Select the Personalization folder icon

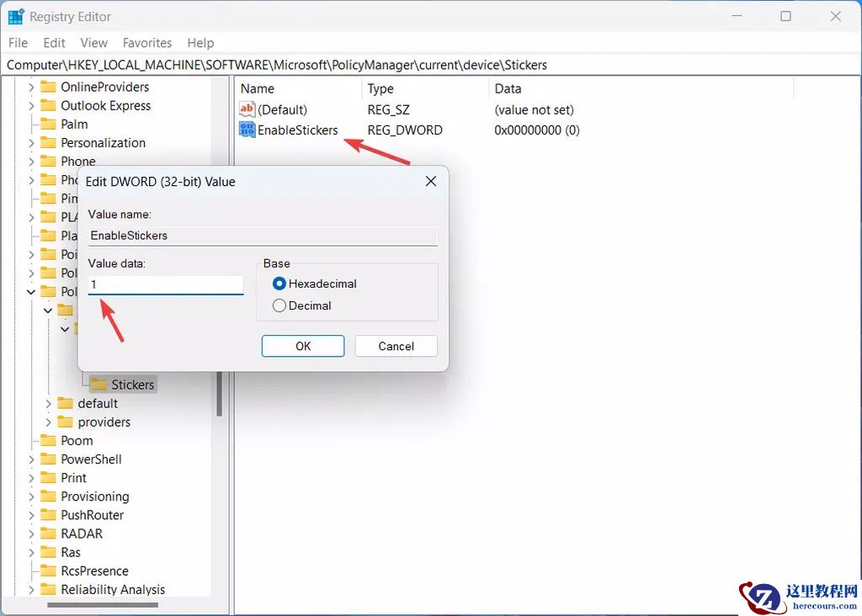click(48, 143)
